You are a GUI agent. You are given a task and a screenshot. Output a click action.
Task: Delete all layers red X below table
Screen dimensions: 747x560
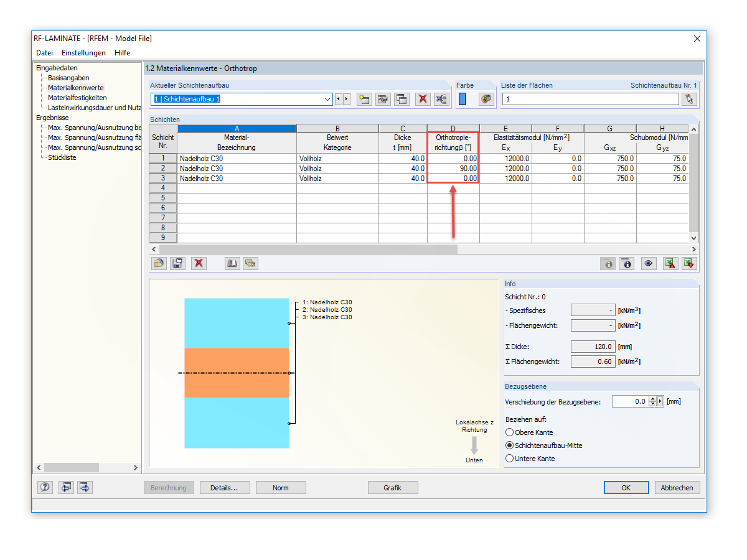click(x=199, y=263)
